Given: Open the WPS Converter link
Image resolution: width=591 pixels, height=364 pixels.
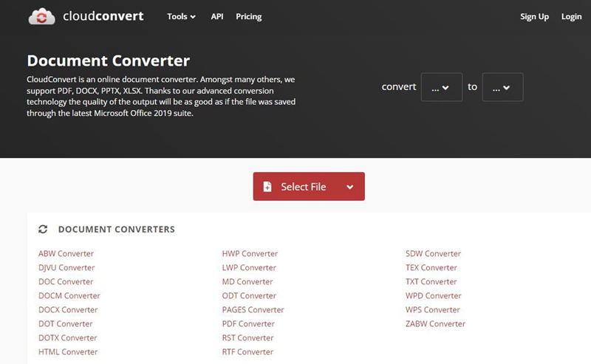Looking at the screenshot, I should coord(433,310).
